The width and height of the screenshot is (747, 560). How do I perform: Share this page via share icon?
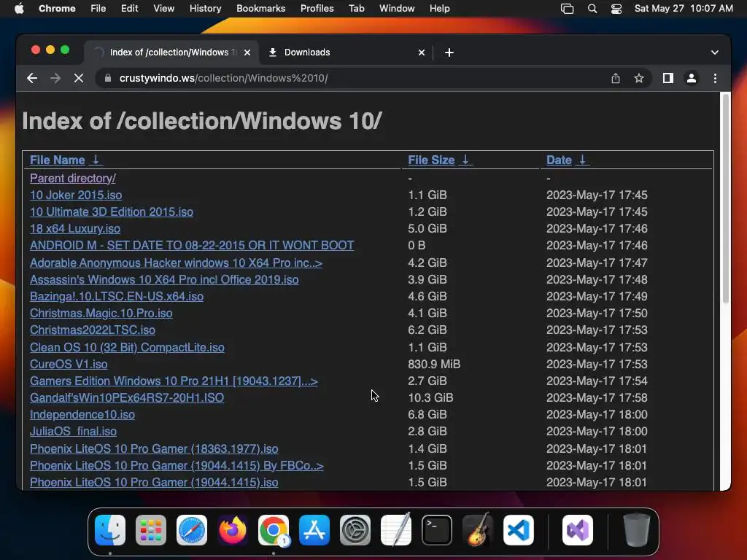coord(616,78)
